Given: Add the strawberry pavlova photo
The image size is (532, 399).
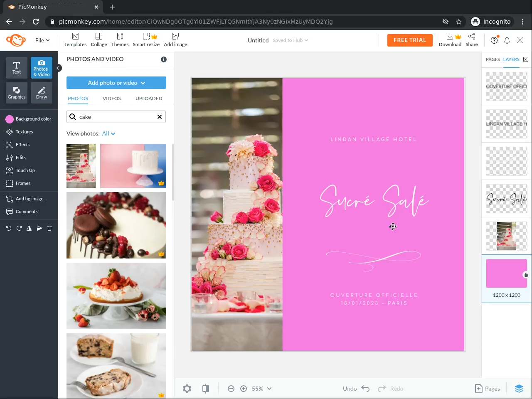Looking at the screenshot, I should [x=116, y=296].
